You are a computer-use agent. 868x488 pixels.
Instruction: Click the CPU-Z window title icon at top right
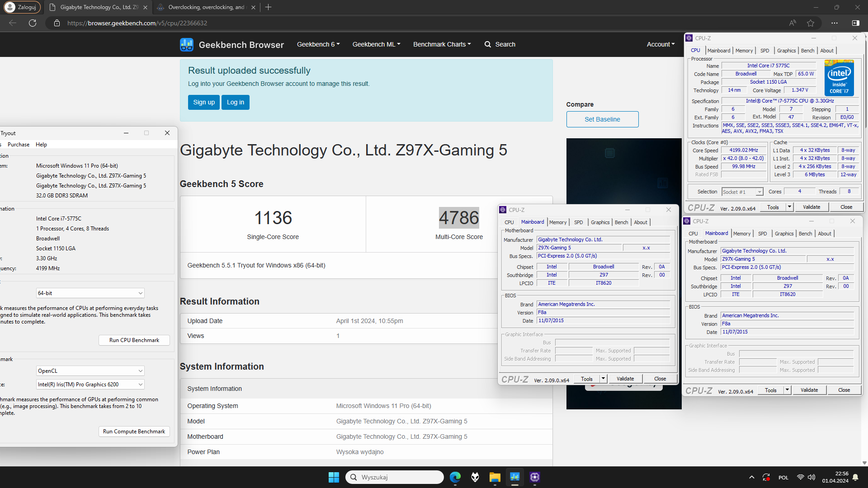pyautogui.click(x=689, y=38)
